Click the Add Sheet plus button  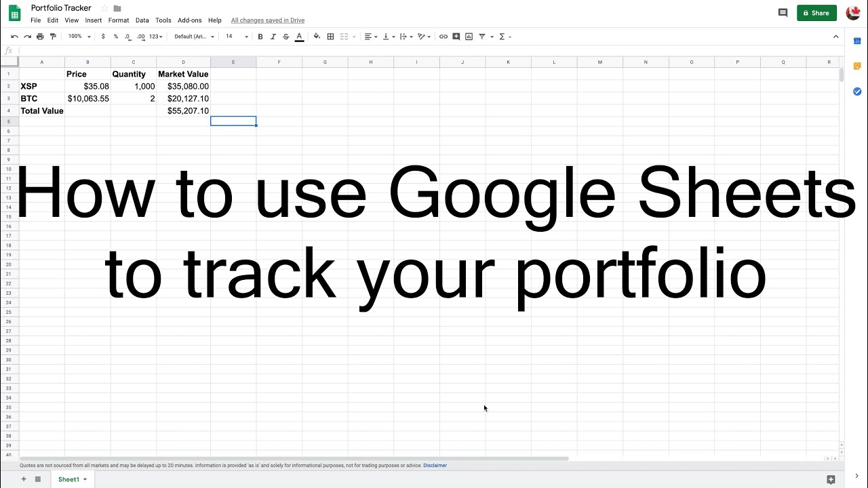tap(24, 479)
